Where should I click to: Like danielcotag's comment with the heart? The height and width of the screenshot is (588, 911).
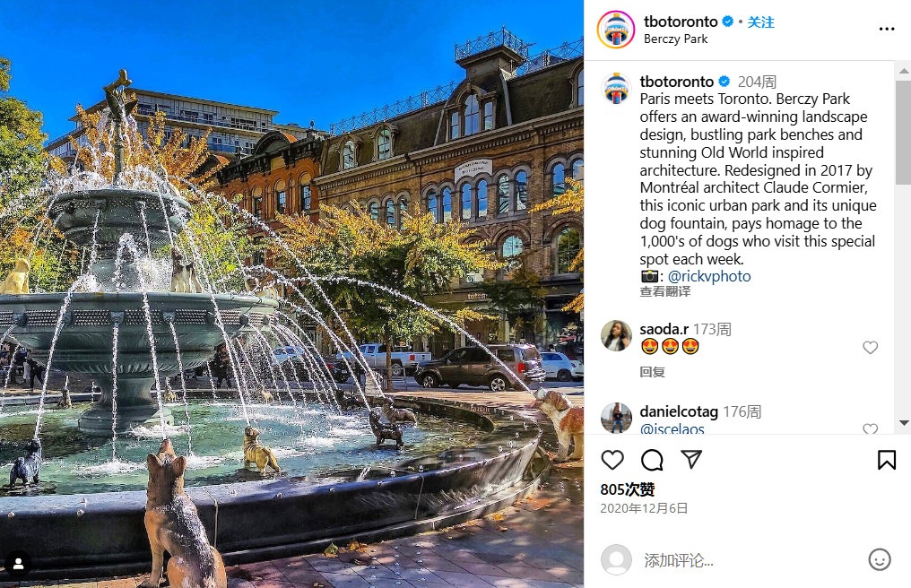click(871, 428)
